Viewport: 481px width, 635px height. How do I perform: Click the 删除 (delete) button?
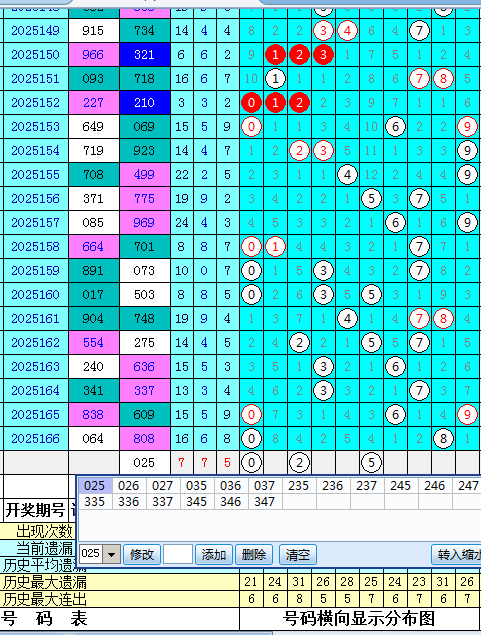(x=254, y=554)
